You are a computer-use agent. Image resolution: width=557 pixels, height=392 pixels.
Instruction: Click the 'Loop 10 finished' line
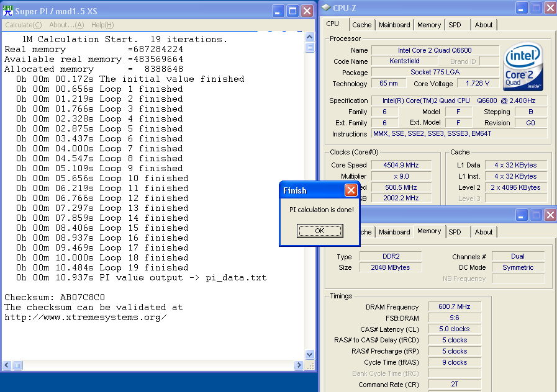pos(102,178)
